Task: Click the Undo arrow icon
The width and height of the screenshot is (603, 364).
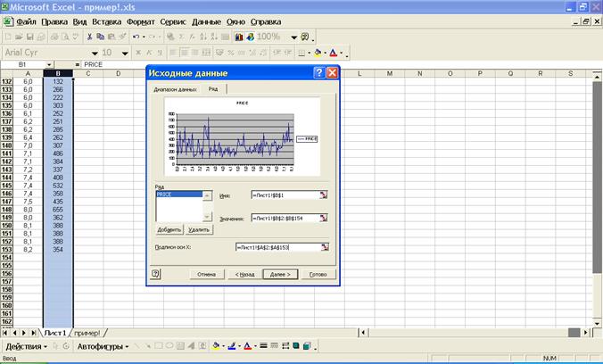Action: 136,37
